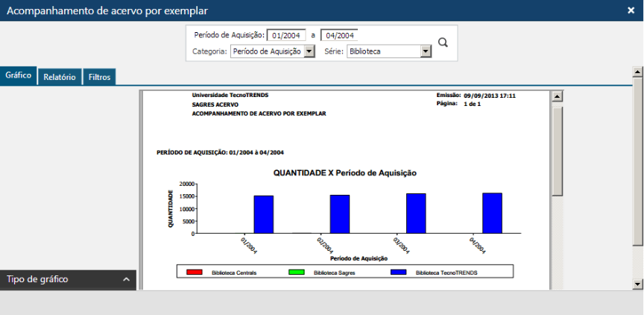
Task: Click green Biblioteca Sagres legend swatch
Action: tap(296, 273)
